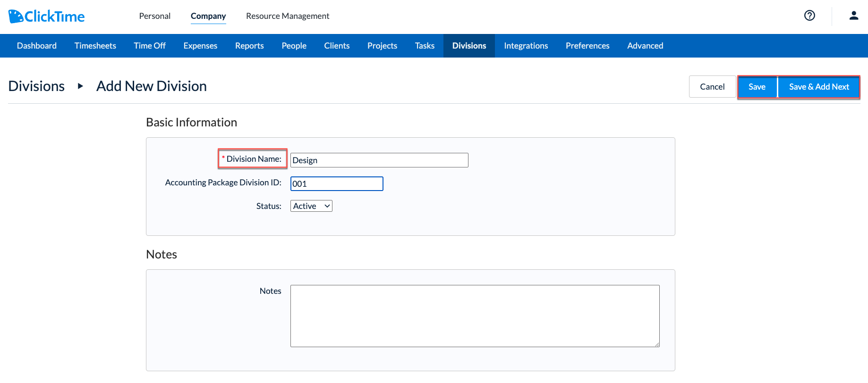Click Save & Add Next button
Image resolution: width=868 pixels, height=383 pixels.
coord(819,87)
